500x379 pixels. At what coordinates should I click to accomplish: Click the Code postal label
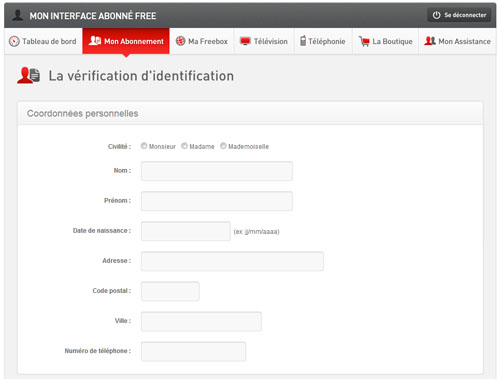click(112, 291)
